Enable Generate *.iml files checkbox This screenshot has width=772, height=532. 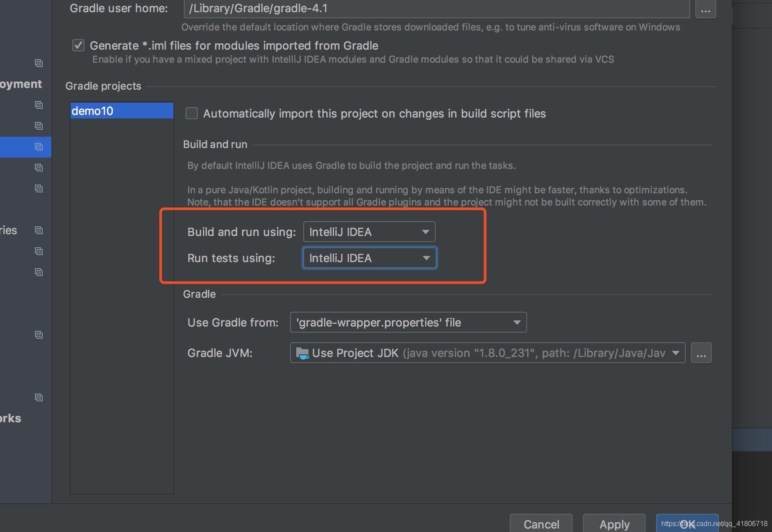78,45
